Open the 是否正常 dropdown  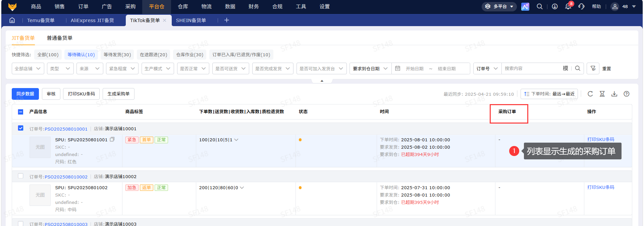click(x=193, y=68)
